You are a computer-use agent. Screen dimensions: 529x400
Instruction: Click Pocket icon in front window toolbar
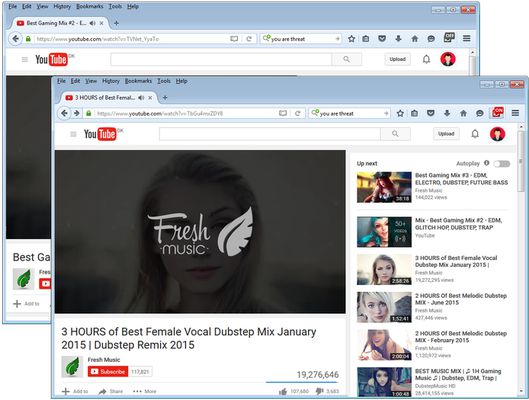pos(431,113)
